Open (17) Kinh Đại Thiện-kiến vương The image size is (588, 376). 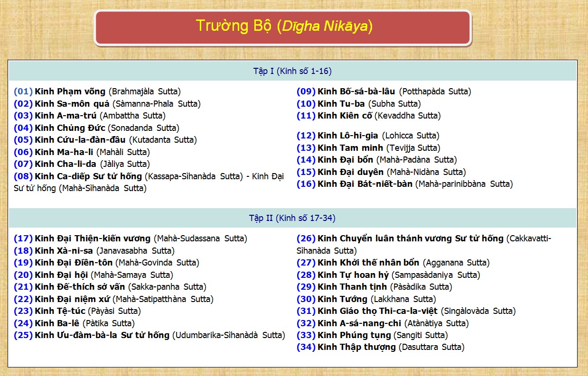(82, 238)
